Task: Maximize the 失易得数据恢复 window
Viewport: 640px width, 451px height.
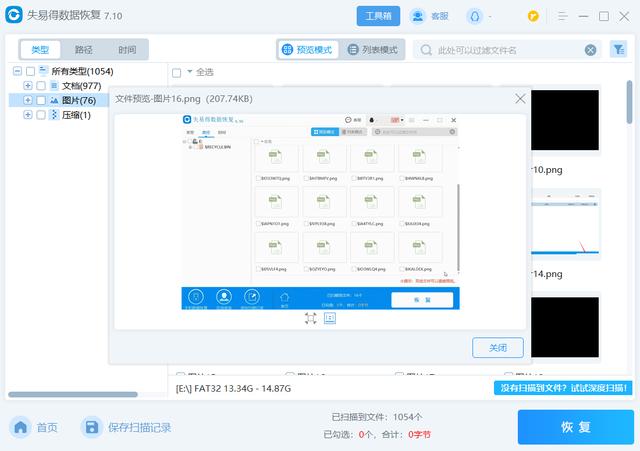Action: [604, 16]
